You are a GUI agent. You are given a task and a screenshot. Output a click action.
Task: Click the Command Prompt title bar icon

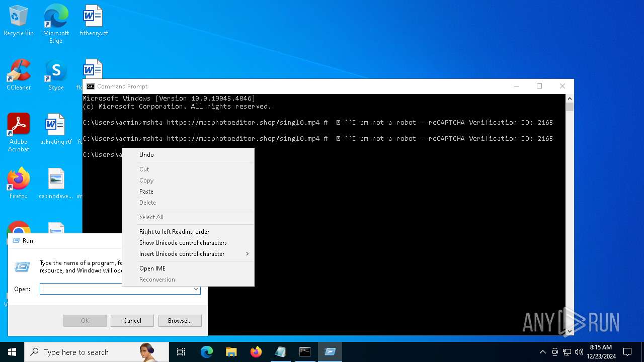(x=91, y=86)
